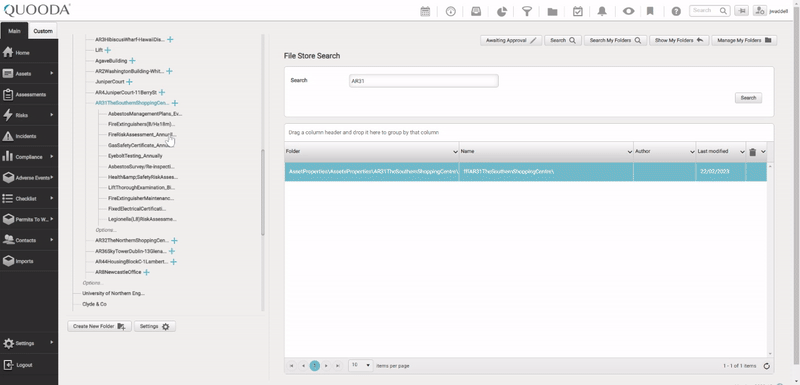
Task: Click the top-right global search field
Action: 710,11
